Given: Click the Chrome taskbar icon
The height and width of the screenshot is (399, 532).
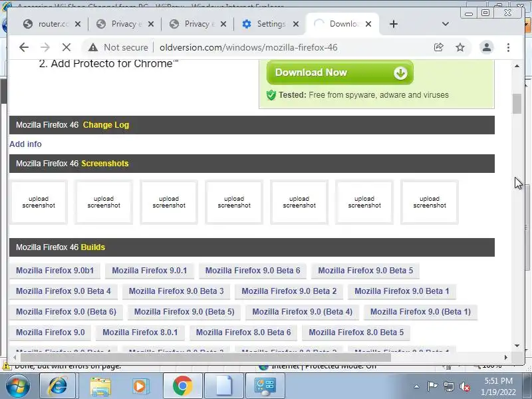Looking at the screenshot, I should (182, 386).
